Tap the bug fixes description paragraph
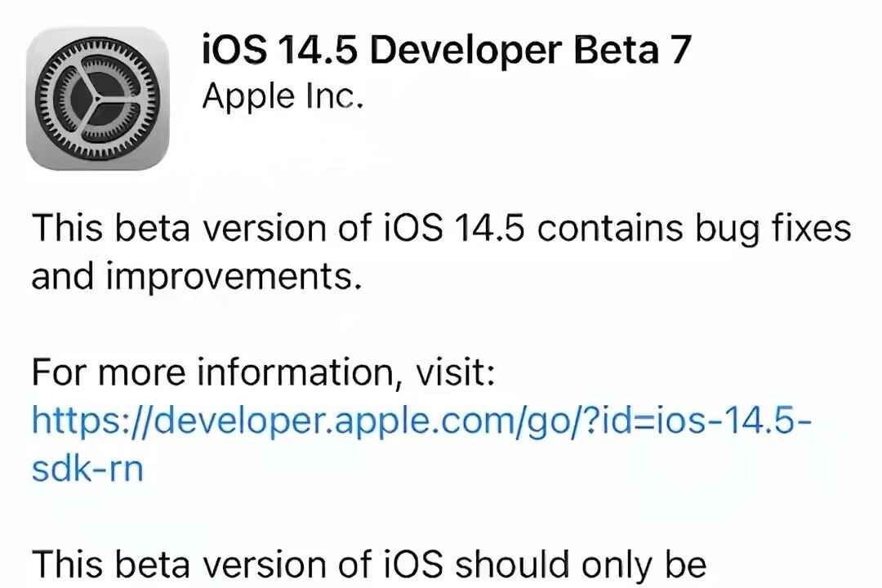The height and width of the screenshot is (588, 882). click(x=441, y=249)
